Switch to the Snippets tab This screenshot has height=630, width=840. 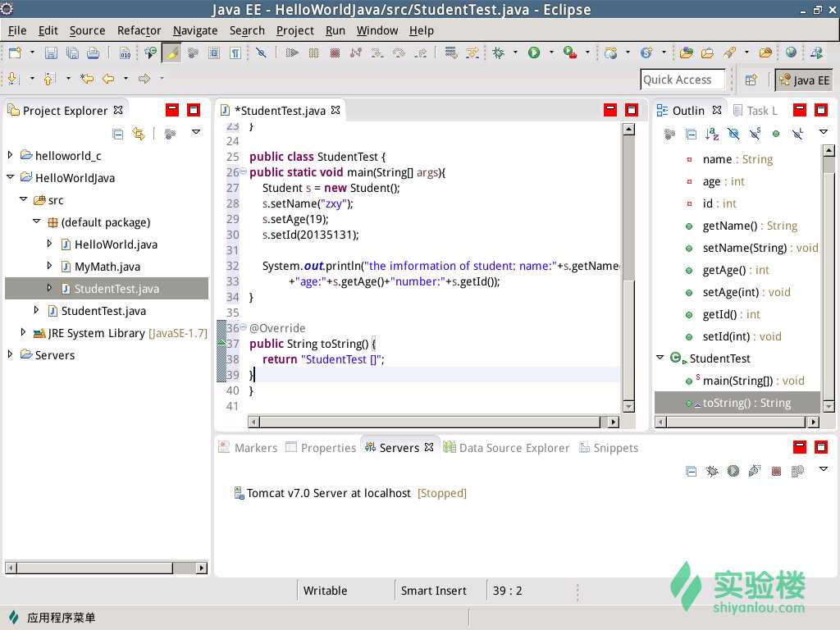[x=609, y=447]
